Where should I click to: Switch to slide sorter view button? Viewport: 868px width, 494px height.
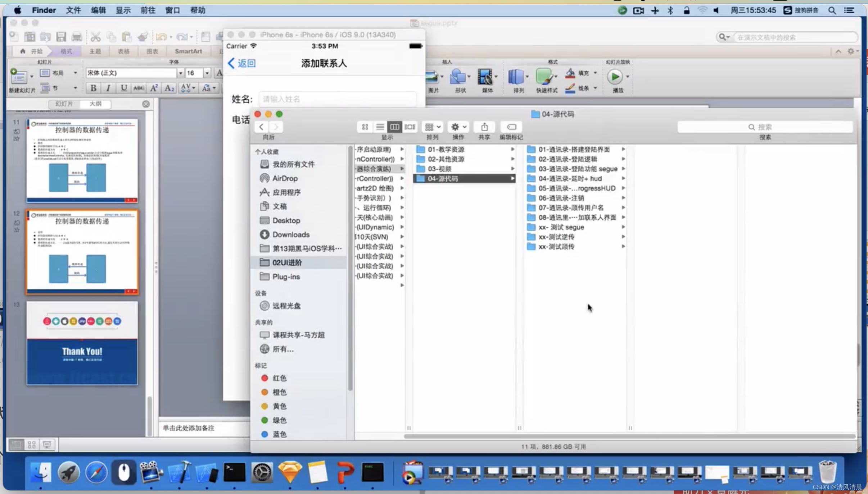[x=32, y=445]
